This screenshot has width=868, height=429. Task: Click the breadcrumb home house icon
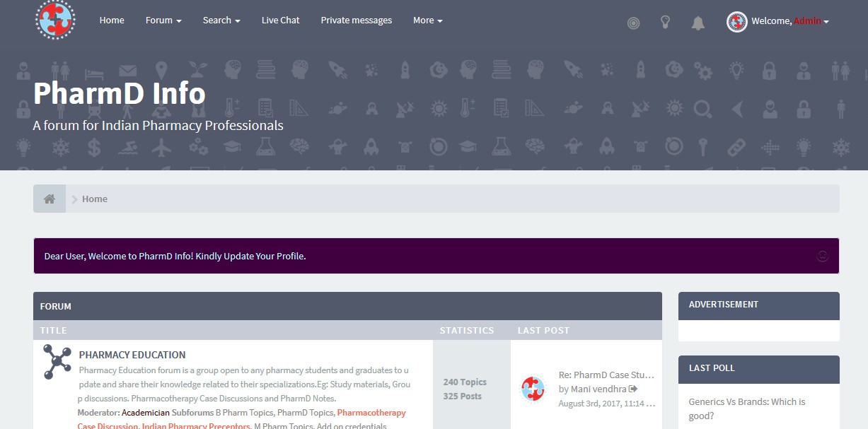[50, 199]
